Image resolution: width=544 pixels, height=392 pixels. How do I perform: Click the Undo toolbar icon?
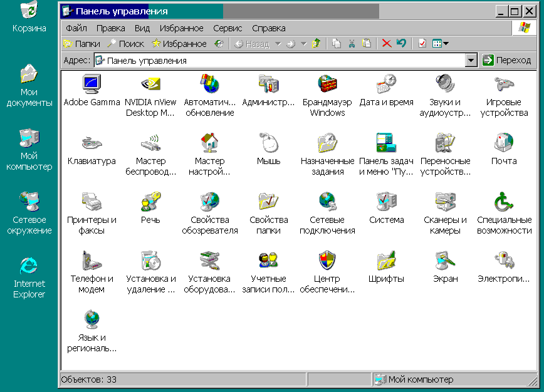pyautogui.click(x=401, y=44)
